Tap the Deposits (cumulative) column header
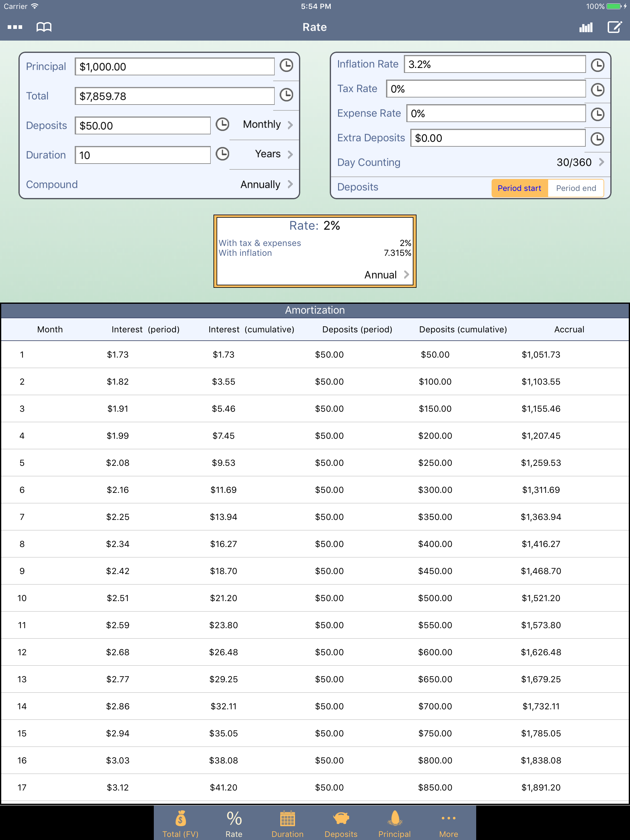This screenshot has width=630, height=840. 463,330
